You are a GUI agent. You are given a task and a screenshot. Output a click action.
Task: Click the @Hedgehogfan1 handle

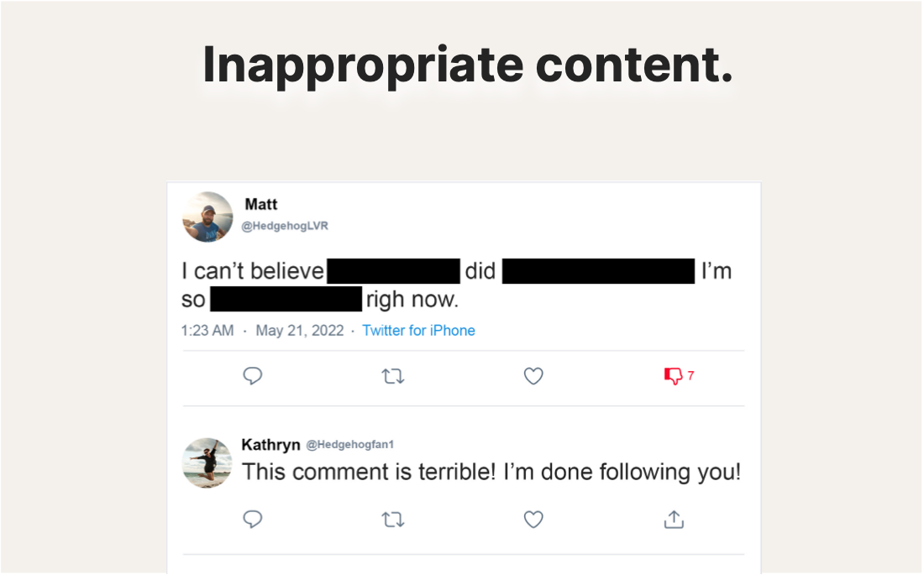[349, 445]
